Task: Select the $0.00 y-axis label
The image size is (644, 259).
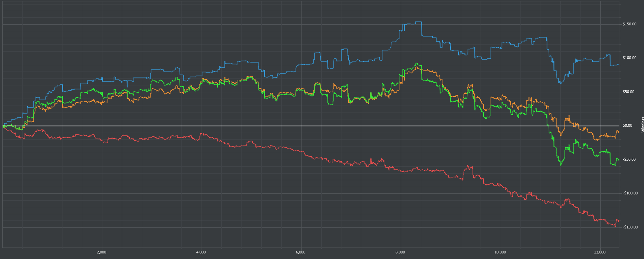Action: 627,126
